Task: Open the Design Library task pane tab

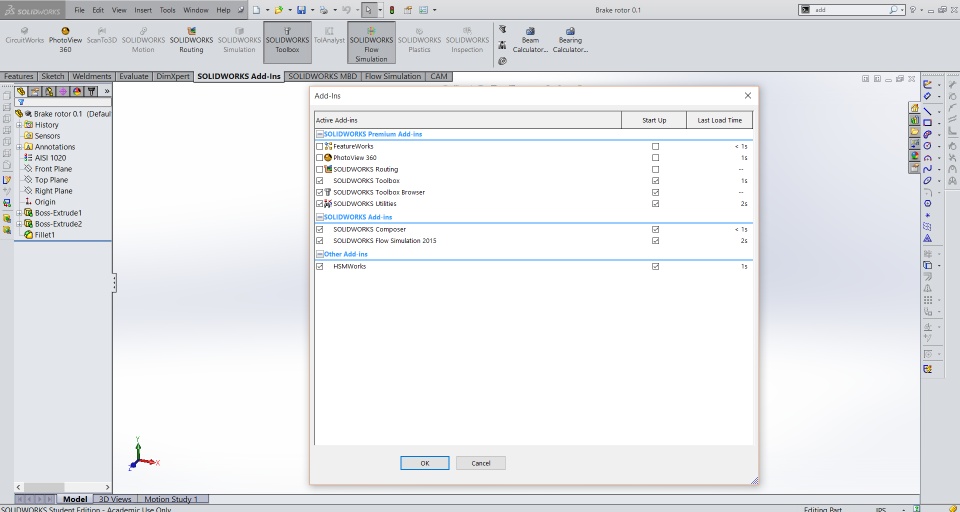Action: click(x=914, y=120)
